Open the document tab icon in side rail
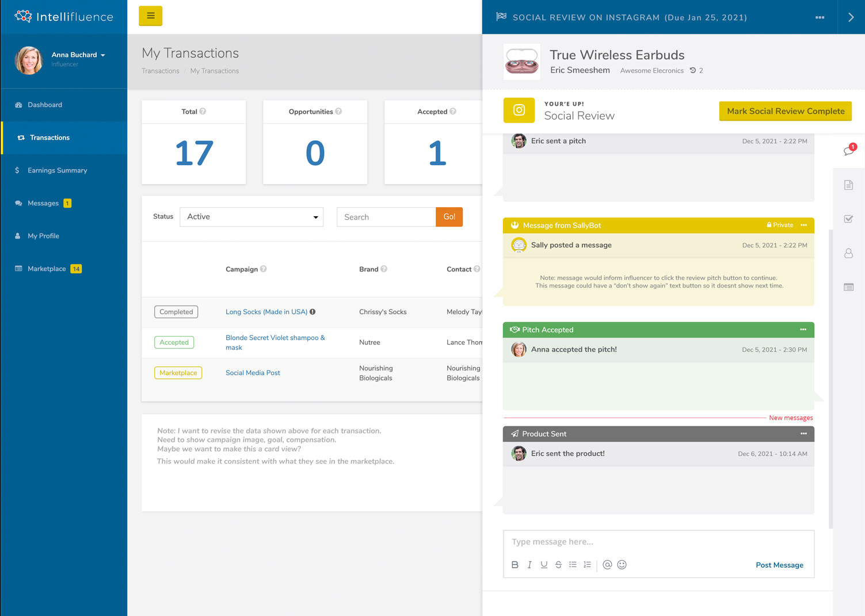Viewport: 865px width, 616px height. 848,185
